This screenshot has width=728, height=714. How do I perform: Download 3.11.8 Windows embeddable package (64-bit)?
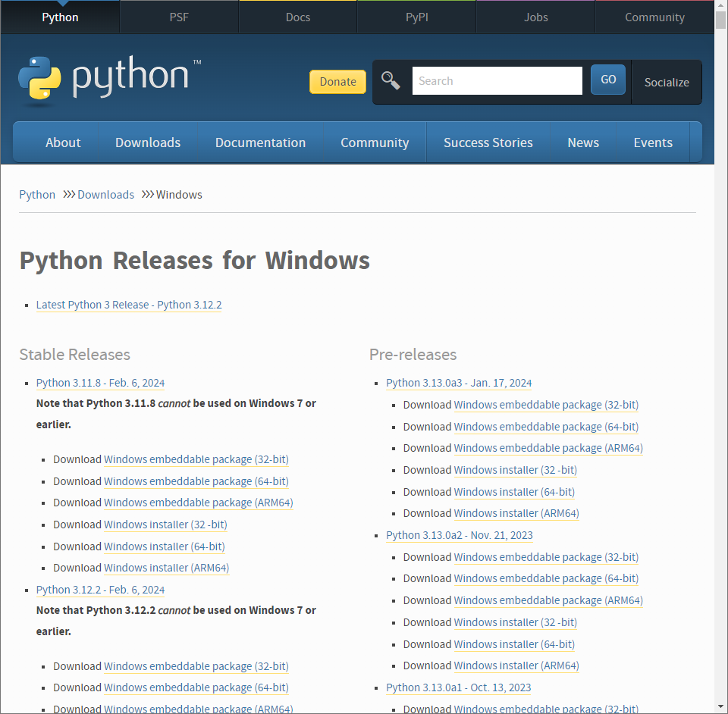(196, 481)
